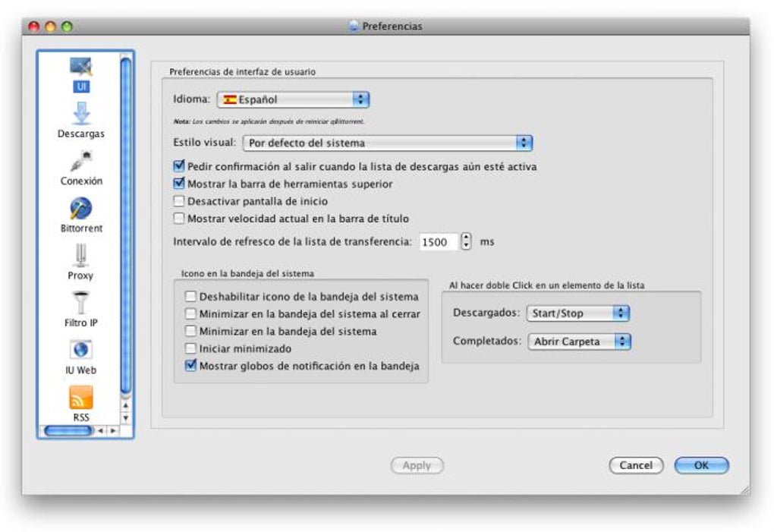774x532 pixels.
Task: Open the Bittorrent settings icon
Action: 81,208
